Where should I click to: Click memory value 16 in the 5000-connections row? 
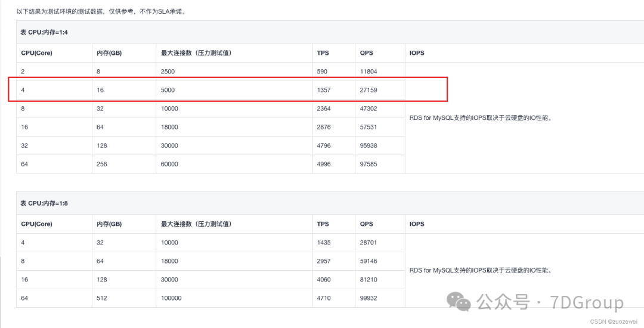pyautogui.click(x=100, y=90)
